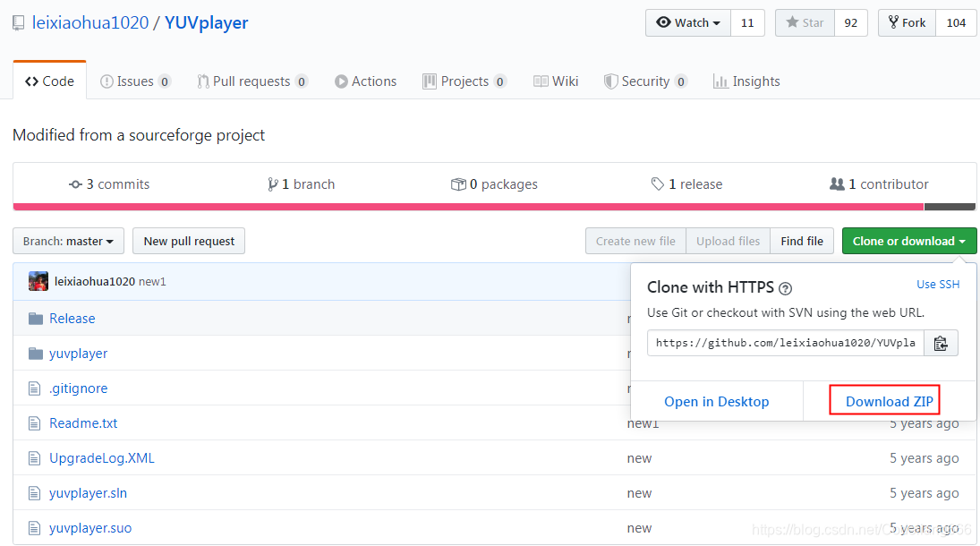The image size is (980, 546).
Task: Open the new commit message for yuvplayer.suo
Action: (639, 528)
